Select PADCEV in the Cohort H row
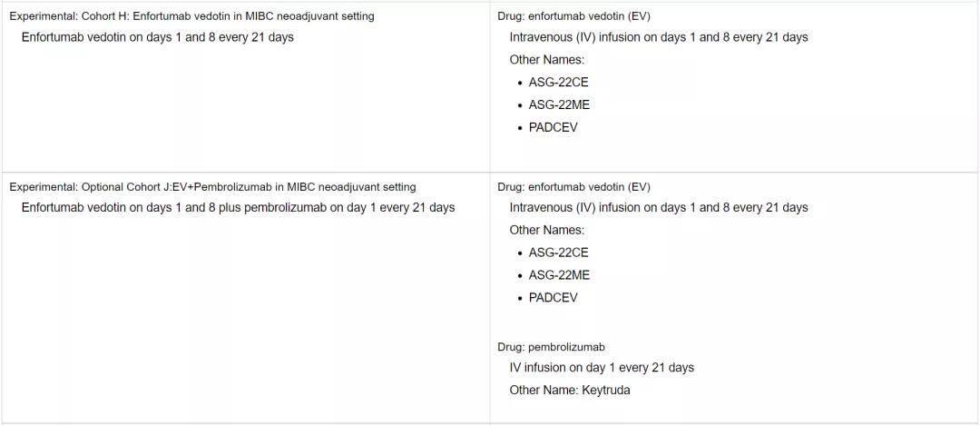980x426 pixels. point(553,127)
